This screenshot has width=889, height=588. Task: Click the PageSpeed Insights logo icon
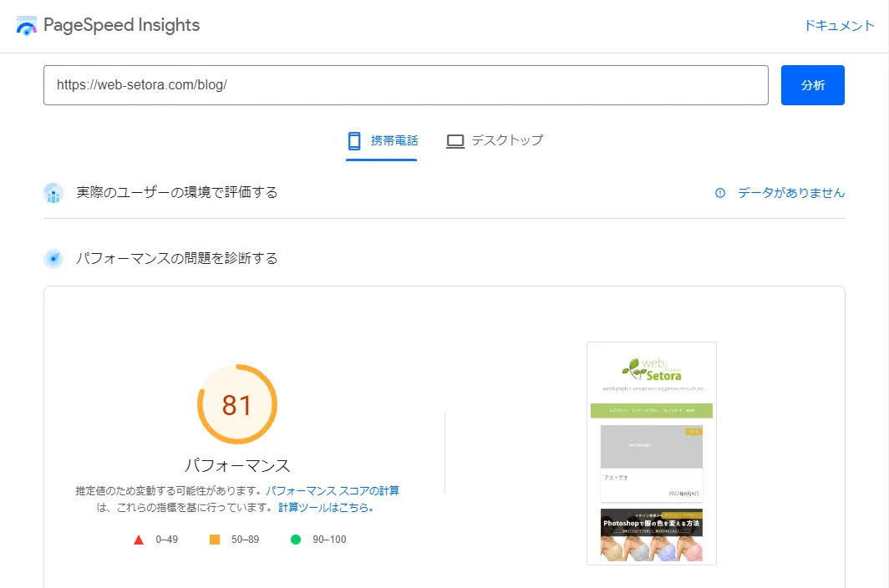click(x=27, y=25)
